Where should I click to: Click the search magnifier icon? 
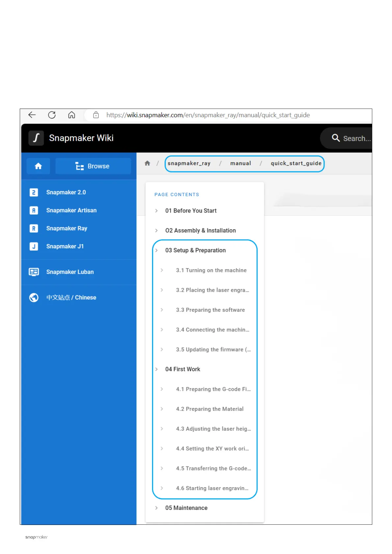(x=336, y=138)
